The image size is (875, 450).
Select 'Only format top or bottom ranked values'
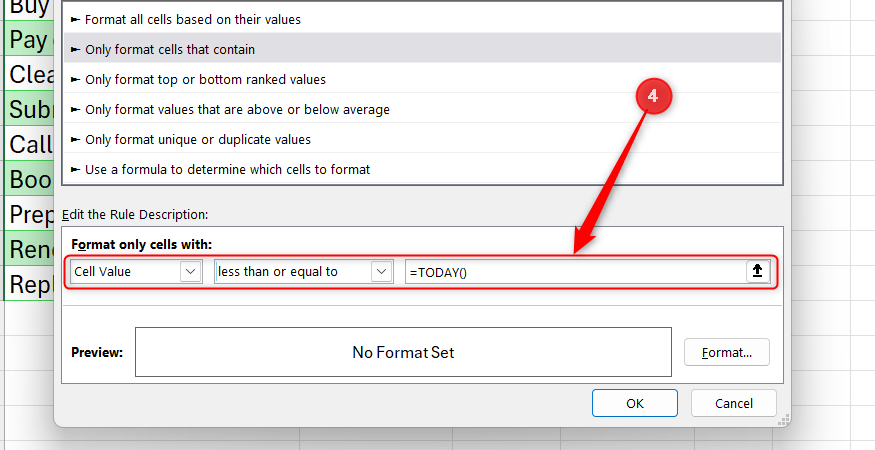[422, 79]
